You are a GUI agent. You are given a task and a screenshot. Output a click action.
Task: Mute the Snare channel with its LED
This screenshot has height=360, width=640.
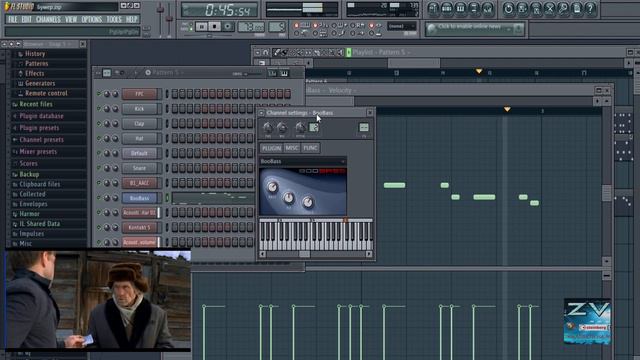[x=98, y=168]
